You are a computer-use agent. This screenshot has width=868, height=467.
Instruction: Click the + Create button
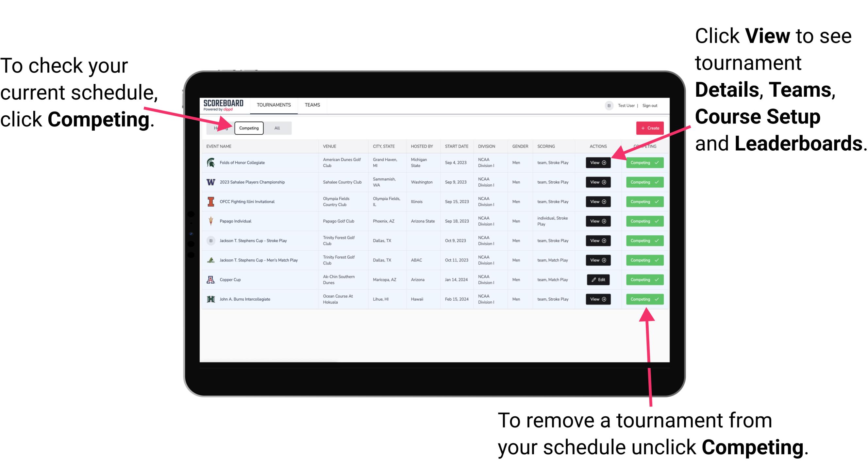tap(648, 128)
